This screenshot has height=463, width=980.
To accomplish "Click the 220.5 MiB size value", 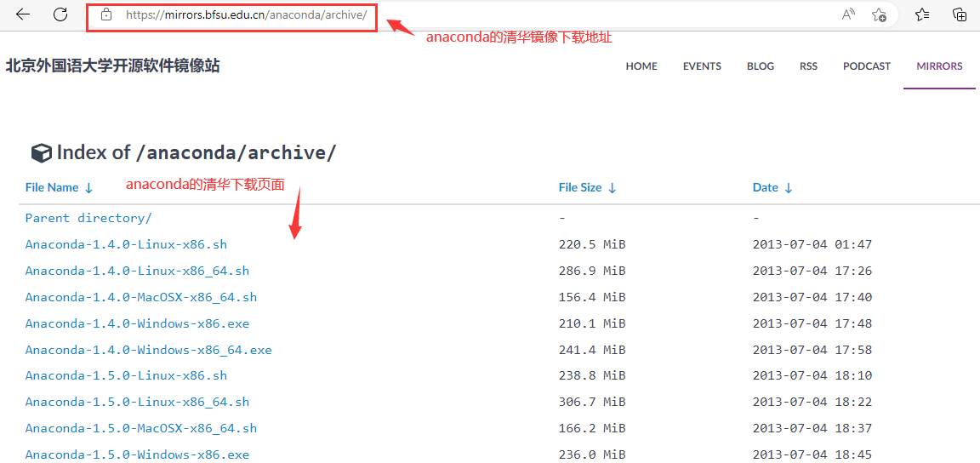I will pyautogui.click(x=592, y=244).
